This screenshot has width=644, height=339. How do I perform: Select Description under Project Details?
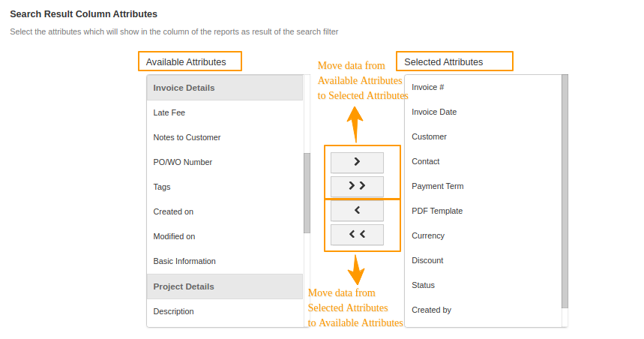pyautogui.click(x=173, y=311)
